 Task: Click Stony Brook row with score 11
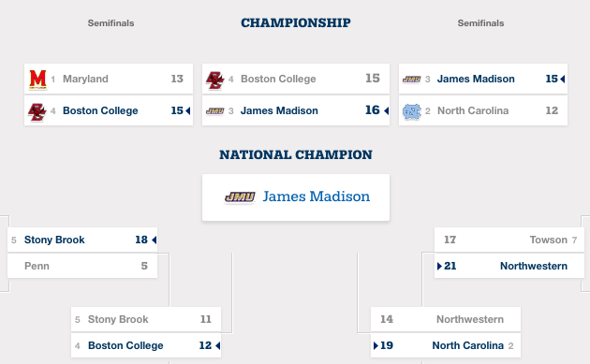click(146, 319)
